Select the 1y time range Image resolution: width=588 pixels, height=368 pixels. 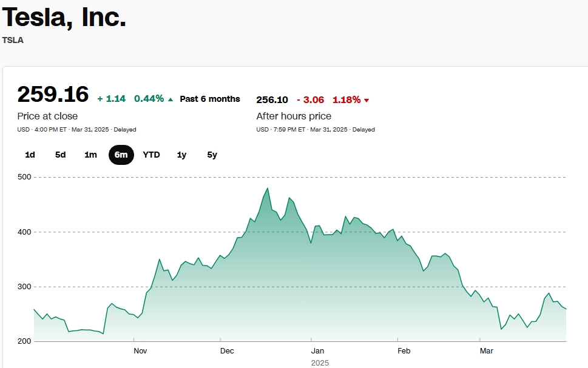[181, 155]
